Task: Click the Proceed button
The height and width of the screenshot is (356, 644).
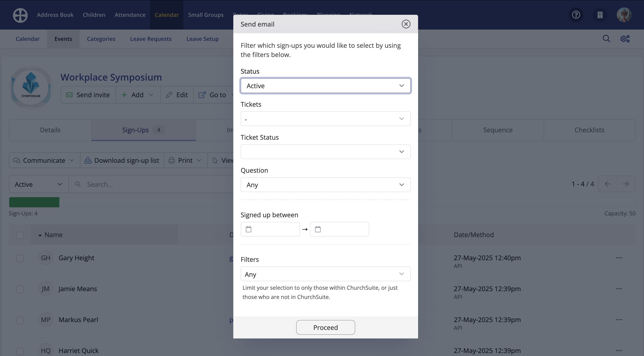Action: [x=325, y=327]
